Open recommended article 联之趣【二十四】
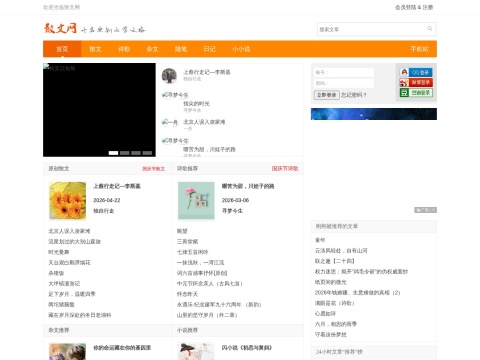 click(x=335, y=261)
